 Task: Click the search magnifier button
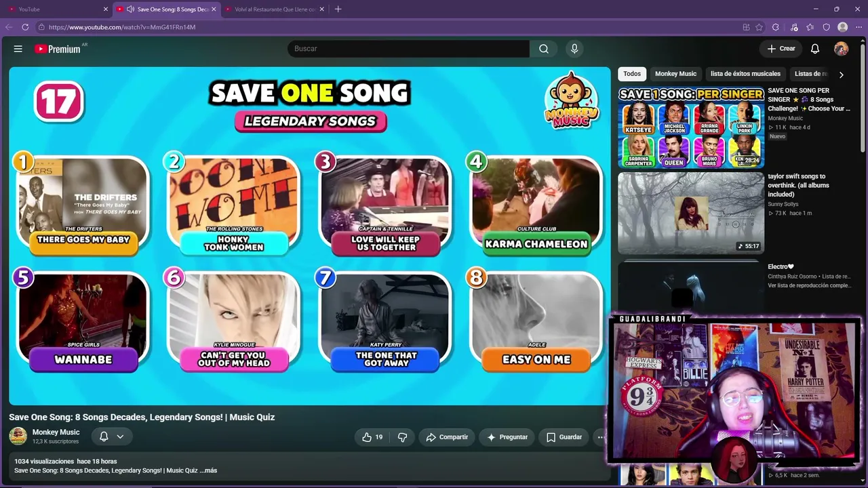tap(544, 49)
